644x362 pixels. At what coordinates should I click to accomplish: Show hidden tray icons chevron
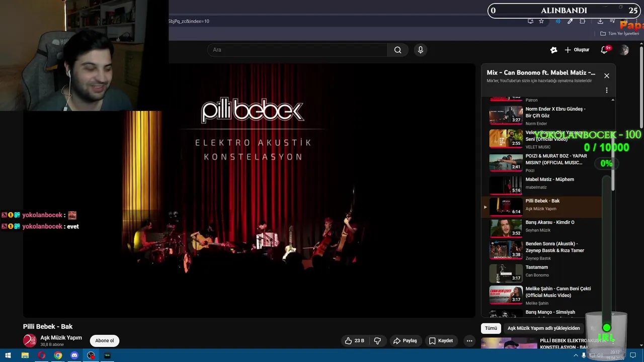coord(576,355)
